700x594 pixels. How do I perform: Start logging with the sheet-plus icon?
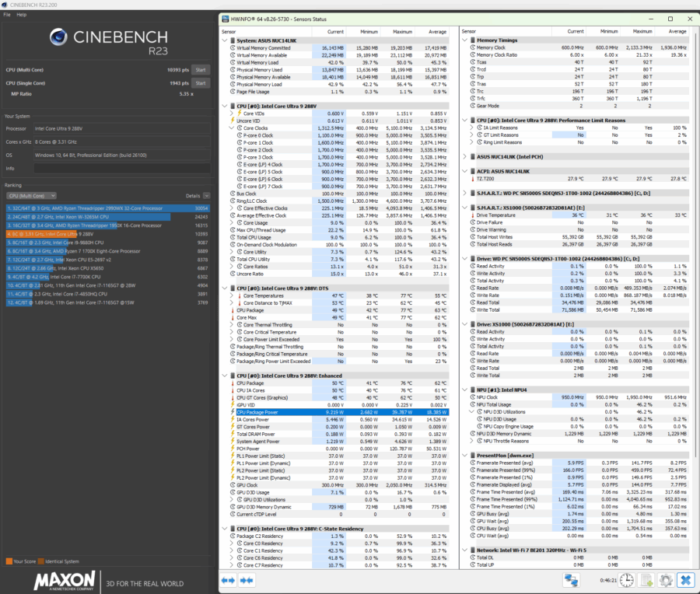coord(646,580)
